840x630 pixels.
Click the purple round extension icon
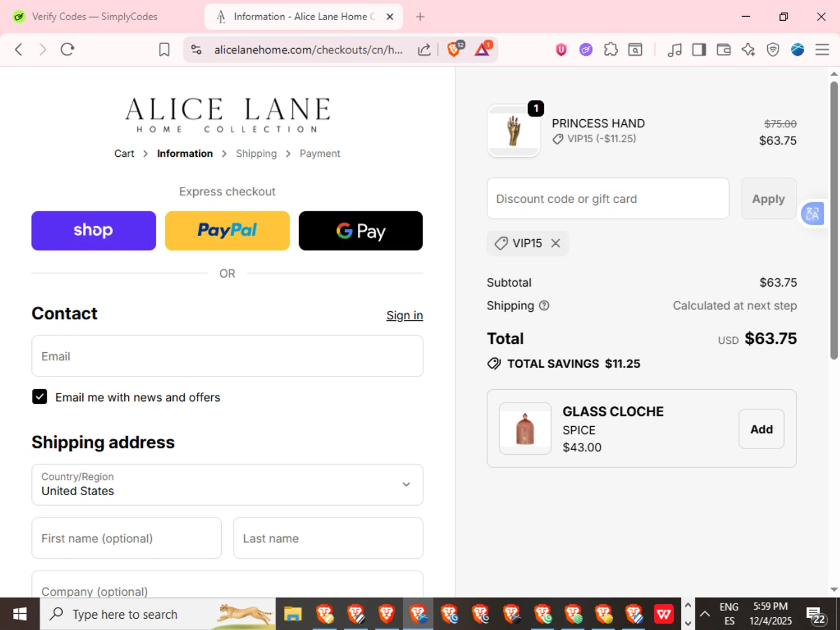tap(586, 50)
